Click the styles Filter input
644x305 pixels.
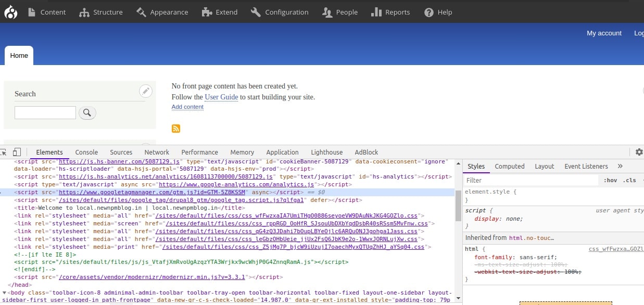tap(531, 180)
